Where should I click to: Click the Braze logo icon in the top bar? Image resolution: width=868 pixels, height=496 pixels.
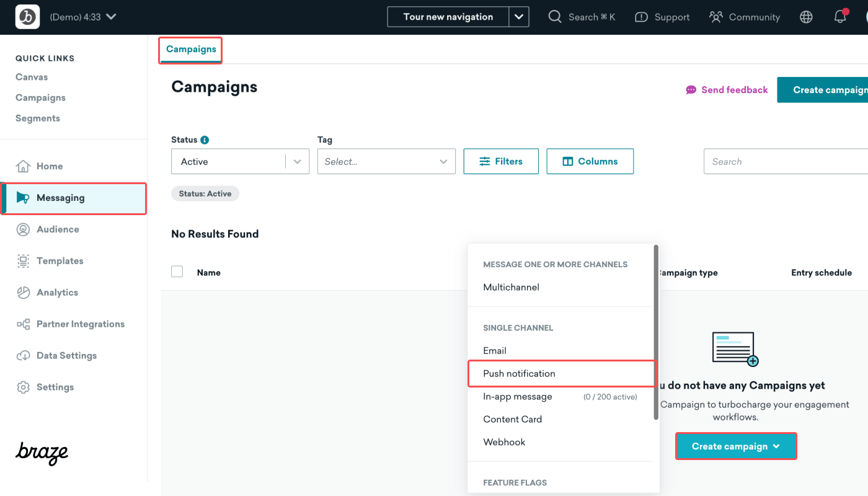click(27, 17)
